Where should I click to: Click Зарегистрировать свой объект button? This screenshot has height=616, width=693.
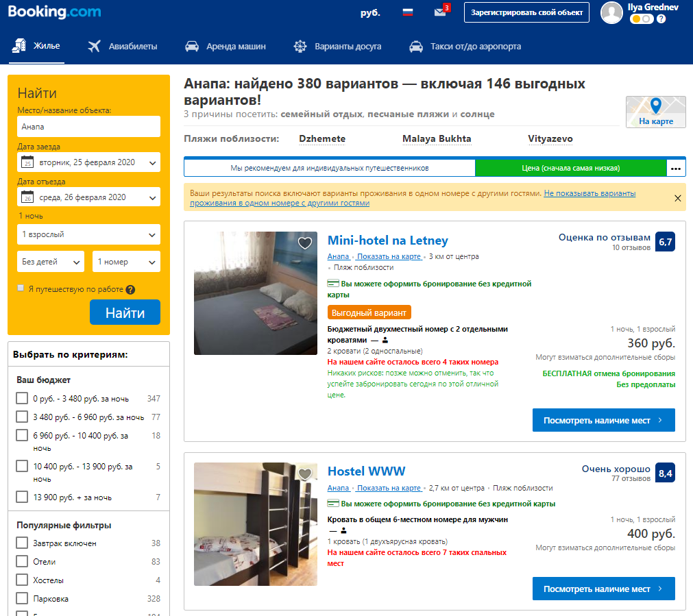pyautogui.click(x=526, y=12)
